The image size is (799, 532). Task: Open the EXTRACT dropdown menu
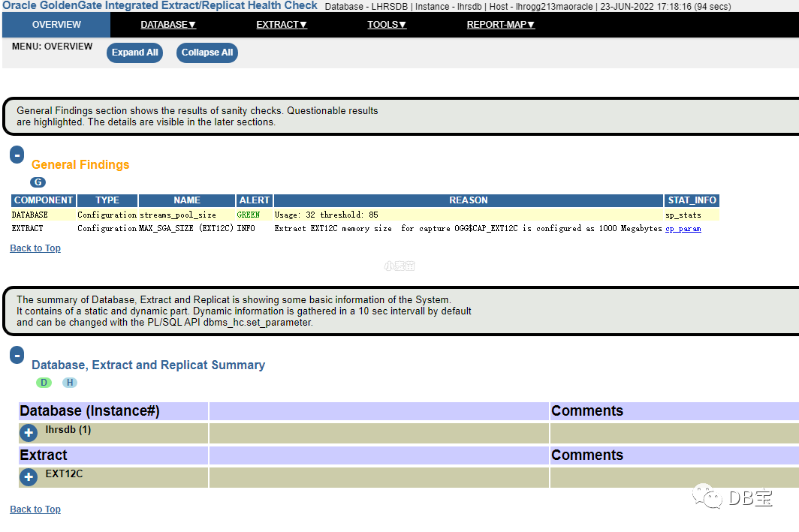click(282, 25)
